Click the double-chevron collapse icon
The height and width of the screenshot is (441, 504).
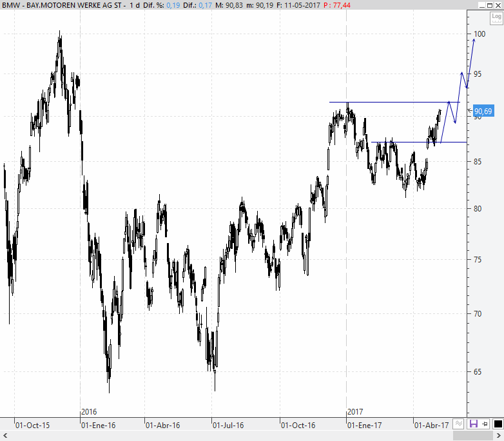[459, 424]
